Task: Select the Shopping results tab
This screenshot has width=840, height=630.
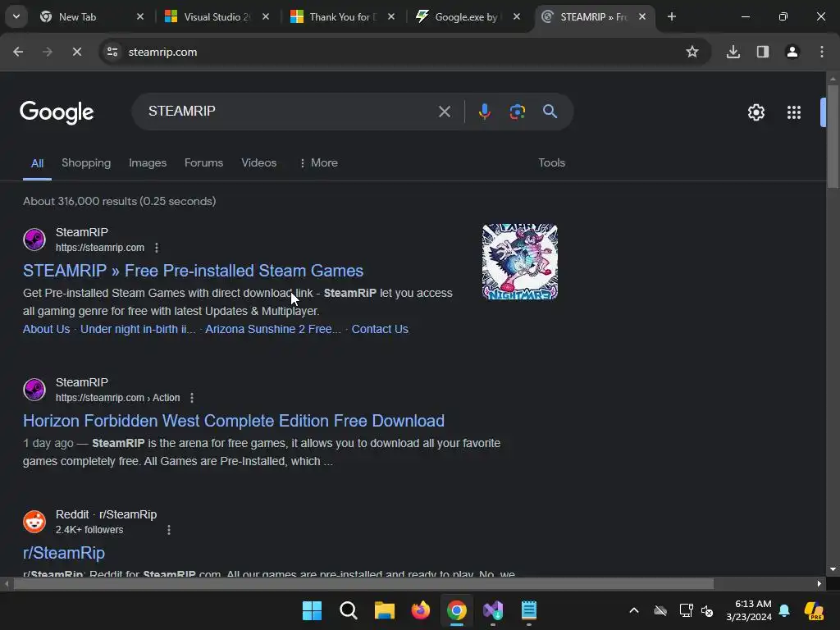Action: pyautogui.click(x=86, y=163)
